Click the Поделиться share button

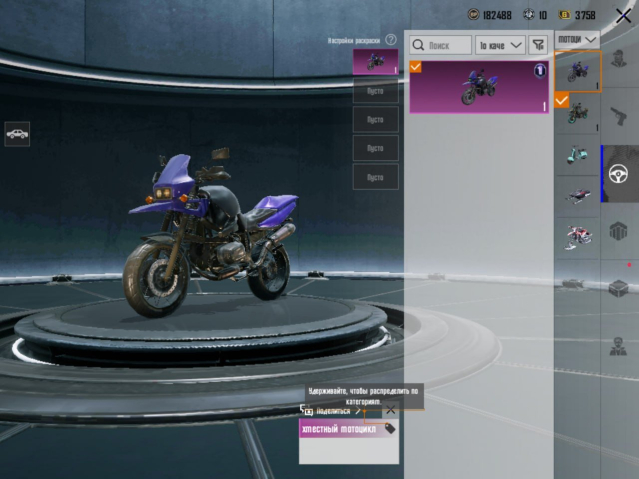333,411
